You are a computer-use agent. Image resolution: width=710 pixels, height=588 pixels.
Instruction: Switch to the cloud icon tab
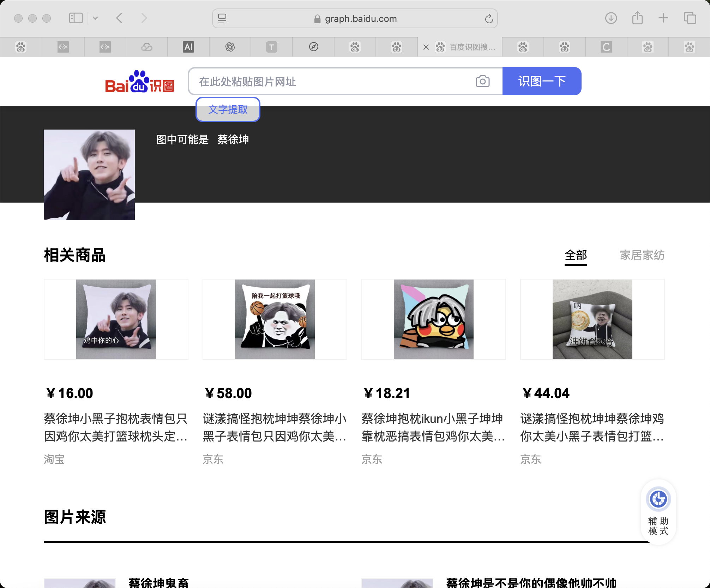(147, 47)
